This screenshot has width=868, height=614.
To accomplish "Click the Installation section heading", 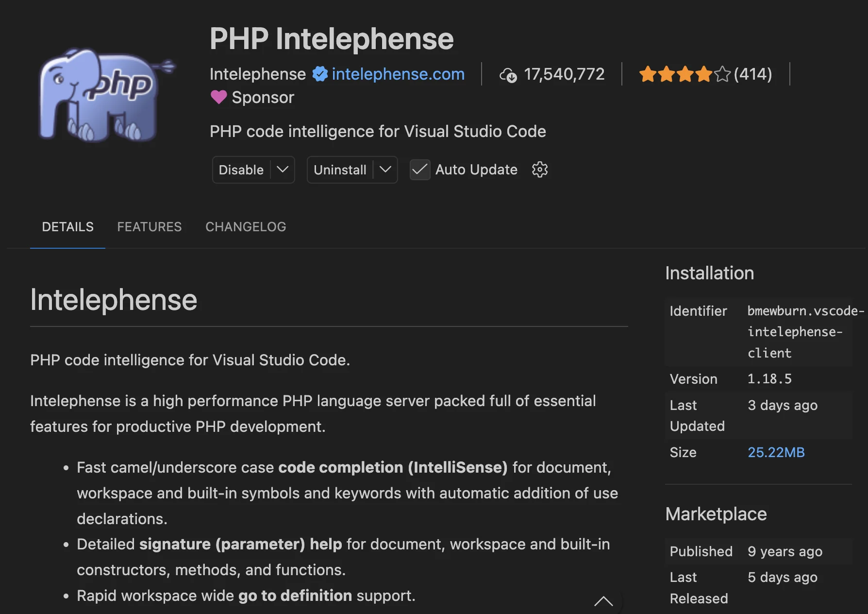I will (709, 273).
